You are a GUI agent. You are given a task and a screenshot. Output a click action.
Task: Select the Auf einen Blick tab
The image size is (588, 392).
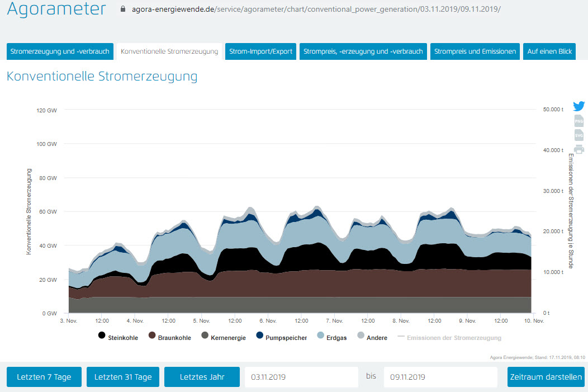(x=549, y=51)
